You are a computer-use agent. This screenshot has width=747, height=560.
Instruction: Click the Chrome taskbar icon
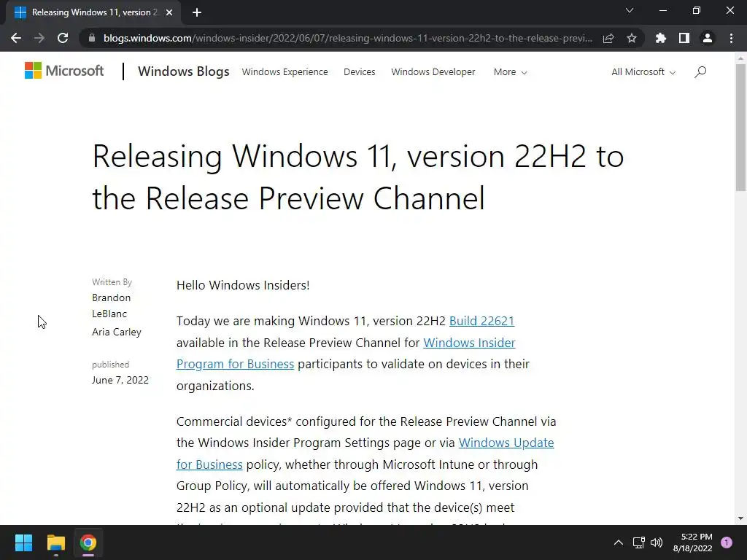[88, 542]
